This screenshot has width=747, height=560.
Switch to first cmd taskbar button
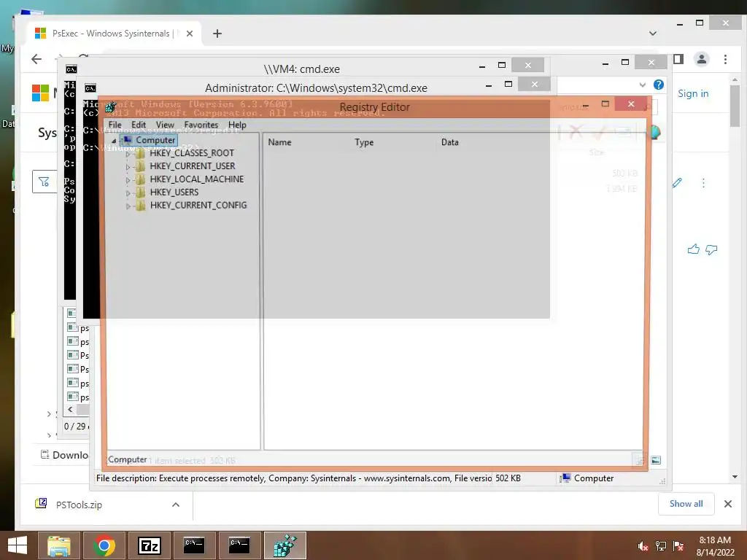(194, 545)
